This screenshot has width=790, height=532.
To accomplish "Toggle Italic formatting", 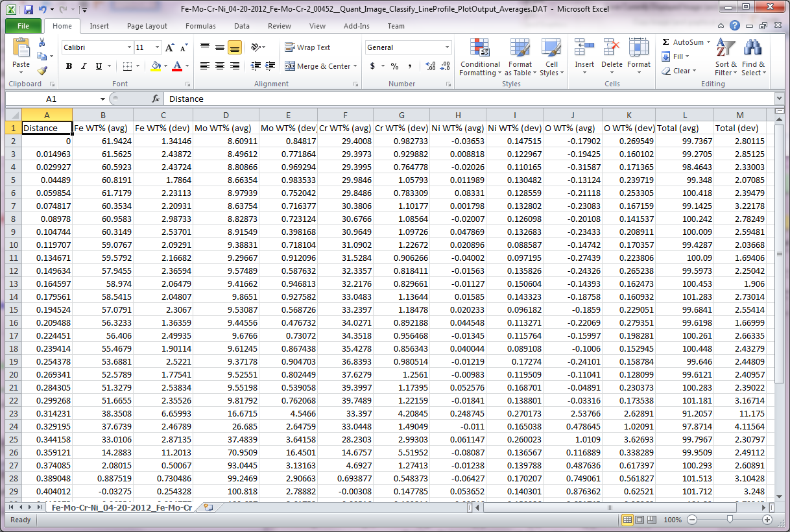I will 84,66.
